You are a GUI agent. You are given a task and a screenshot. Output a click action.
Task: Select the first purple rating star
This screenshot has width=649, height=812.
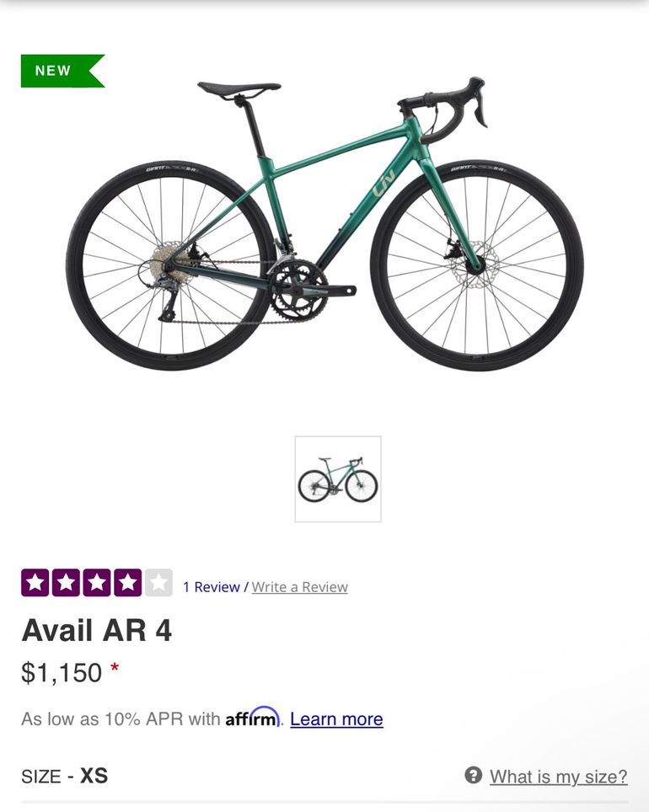tap(35, 583)
